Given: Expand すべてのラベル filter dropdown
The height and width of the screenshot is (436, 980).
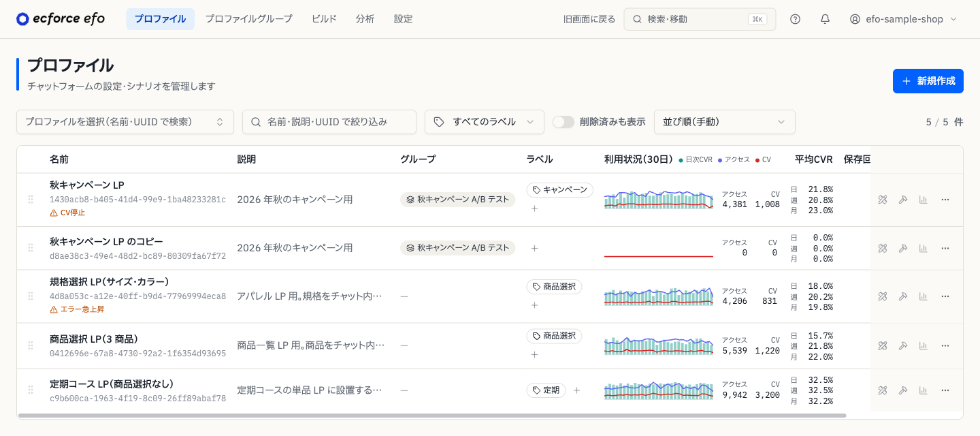Looking at the screenshot, I should pos(485,122).
